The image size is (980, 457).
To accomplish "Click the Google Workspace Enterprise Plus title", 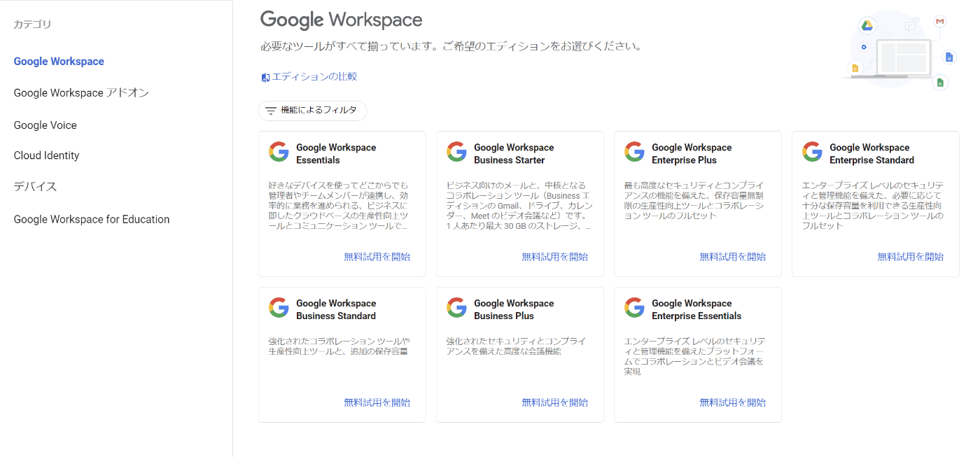I will coord(692,154).
